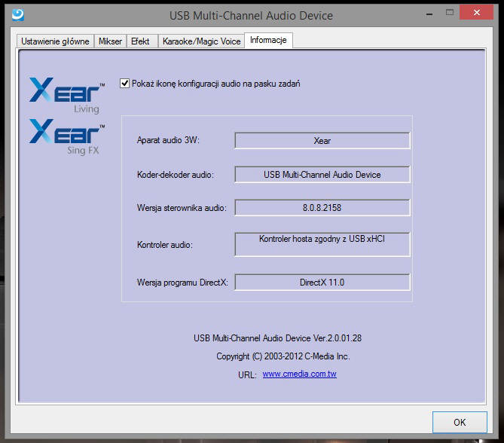Click the Xear Sing FX logo
This screenshot has height=443, width=504.
[67, 137]
